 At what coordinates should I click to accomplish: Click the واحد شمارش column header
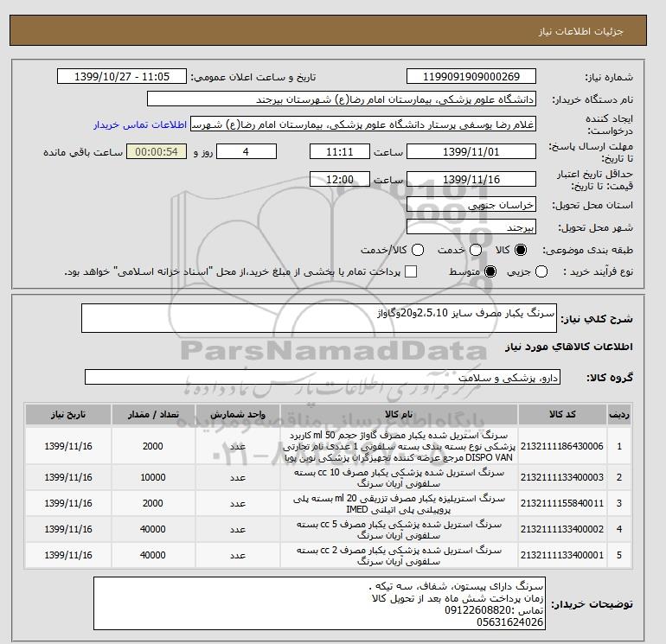[x=238, y=414]
